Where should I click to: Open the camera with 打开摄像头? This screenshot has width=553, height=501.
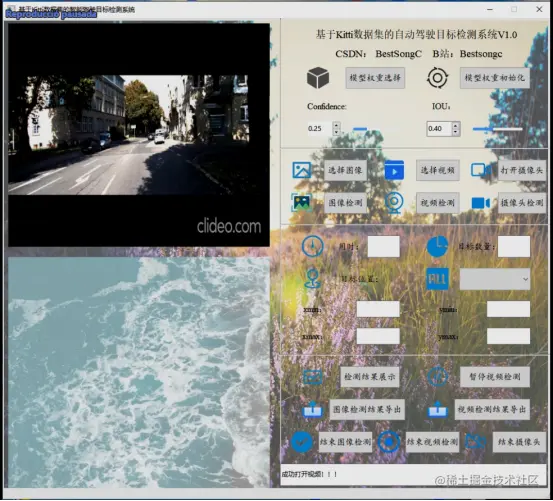pos(522,170)
